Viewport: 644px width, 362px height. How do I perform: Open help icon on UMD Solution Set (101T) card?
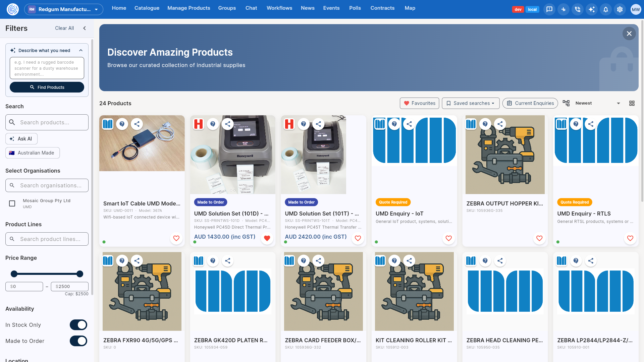pos(304,124)
